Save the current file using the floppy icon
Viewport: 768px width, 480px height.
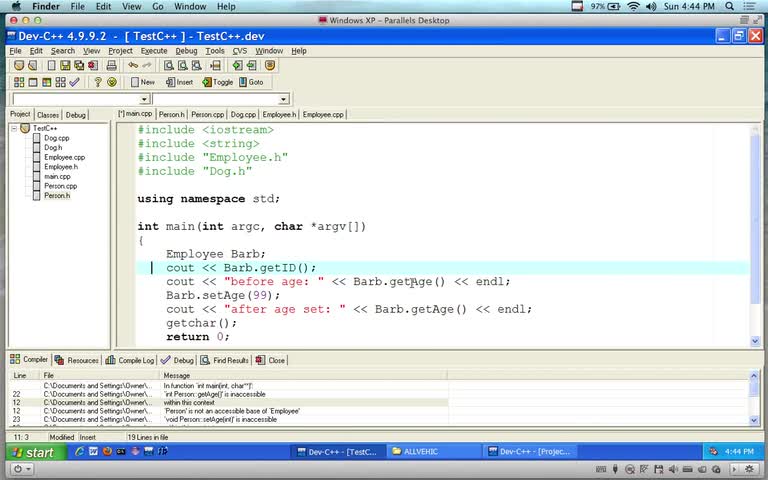click(x=65, y=65)
